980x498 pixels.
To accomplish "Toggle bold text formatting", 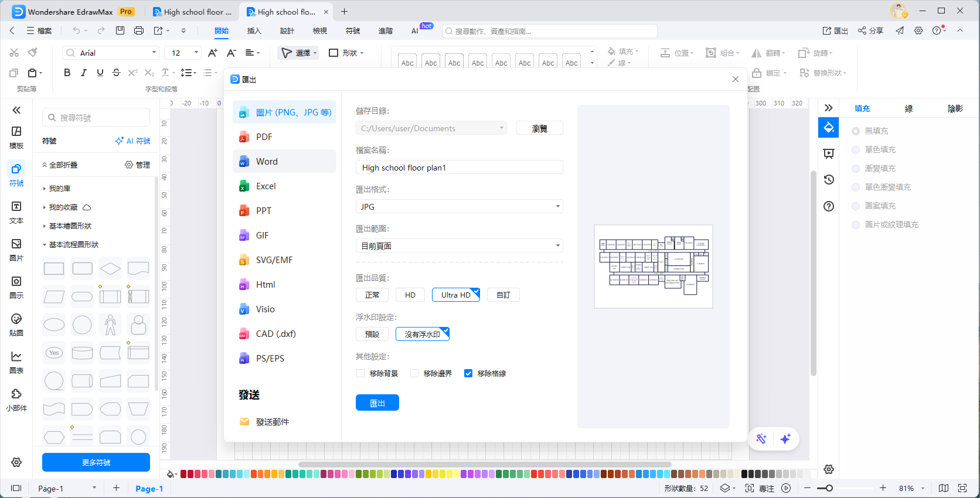I will pos(67,73).
